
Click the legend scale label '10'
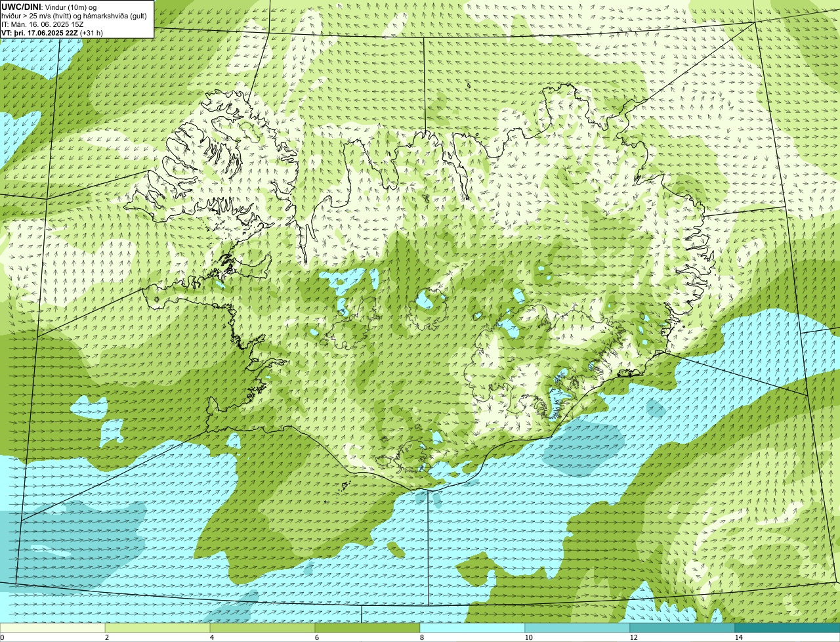528,637
